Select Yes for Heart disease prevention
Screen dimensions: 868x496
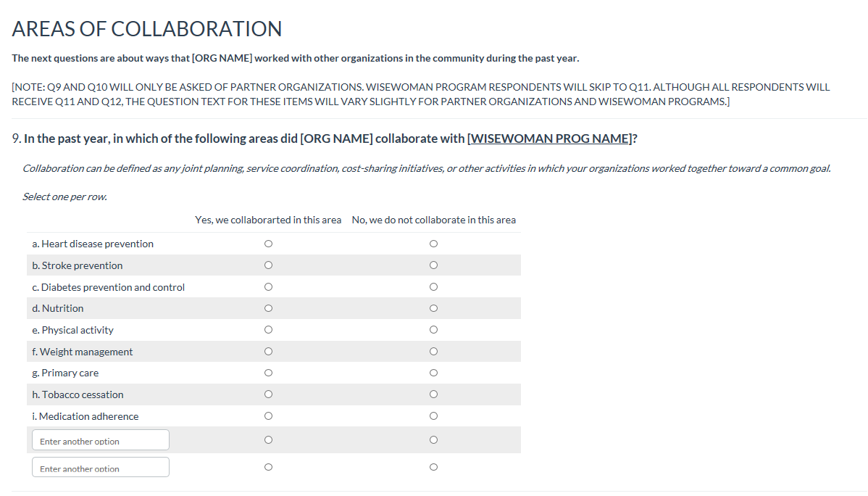[268, 244]
